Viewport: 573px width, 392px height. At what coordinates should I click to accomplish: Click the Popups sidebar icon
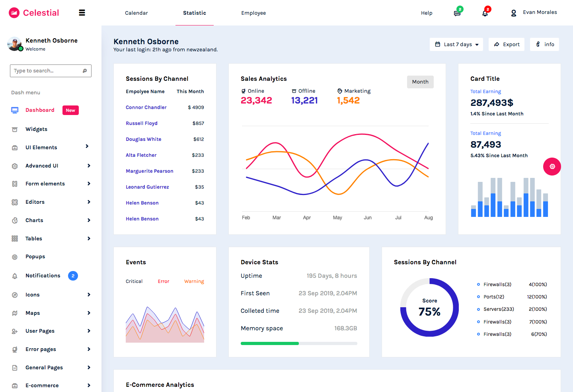tap(15, 257)
